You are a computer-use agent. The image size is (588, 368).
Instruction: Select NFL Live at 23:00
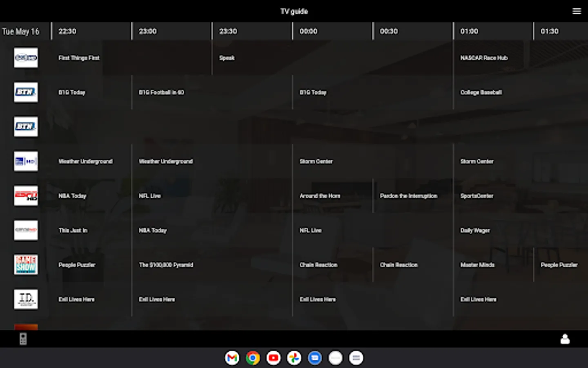(150, 196)
